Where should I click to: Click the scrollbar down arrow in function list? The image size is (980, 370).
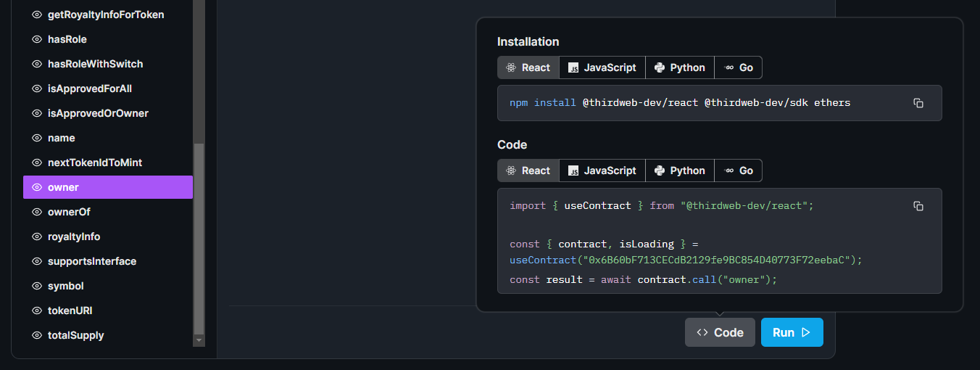point(199,340)
